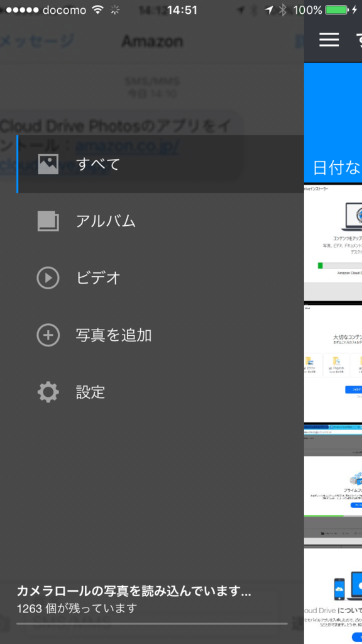Image resolution: width=362 pixels, height=644 pixels.
Task: Tap the 1263 個が残っています text
Action: 76,608
